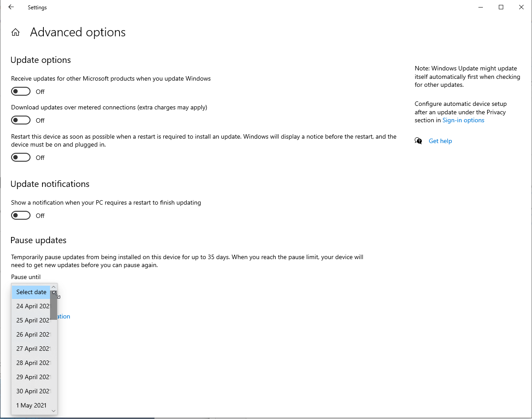This screenshot has height=419, width=532.
Task: Select 1 May 2021 entry
Action: point(31,406)
